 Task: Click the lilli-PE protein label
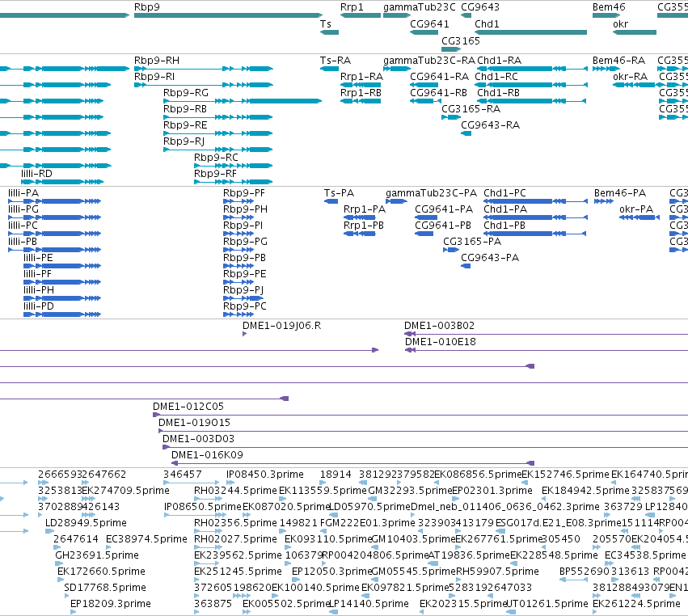coord(38,258)
